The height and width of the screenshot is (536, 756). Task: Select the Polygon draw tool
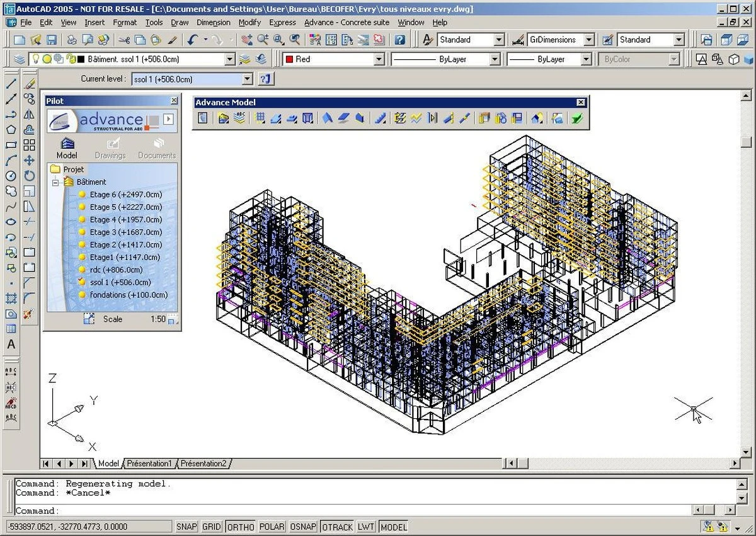(11, 130)
